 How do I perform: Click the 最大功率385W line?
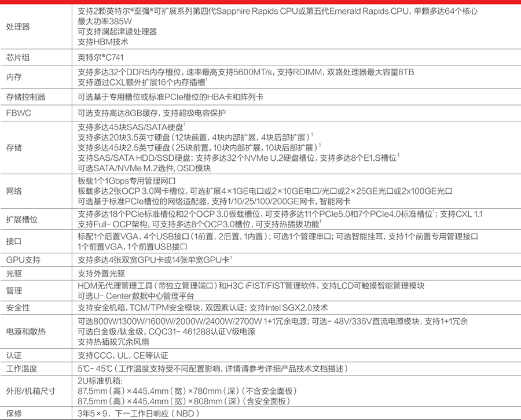tap(105, 21)
